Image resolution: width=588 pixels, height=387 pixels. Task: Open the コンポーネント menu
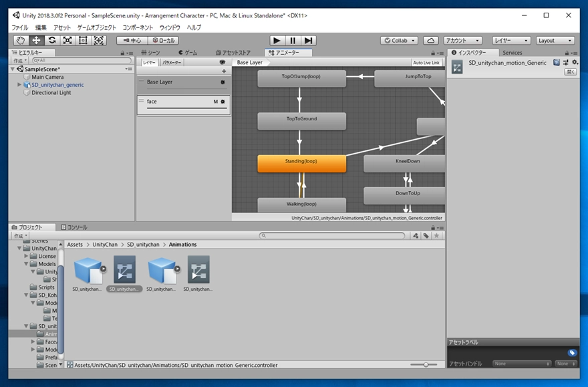(138, 27)
